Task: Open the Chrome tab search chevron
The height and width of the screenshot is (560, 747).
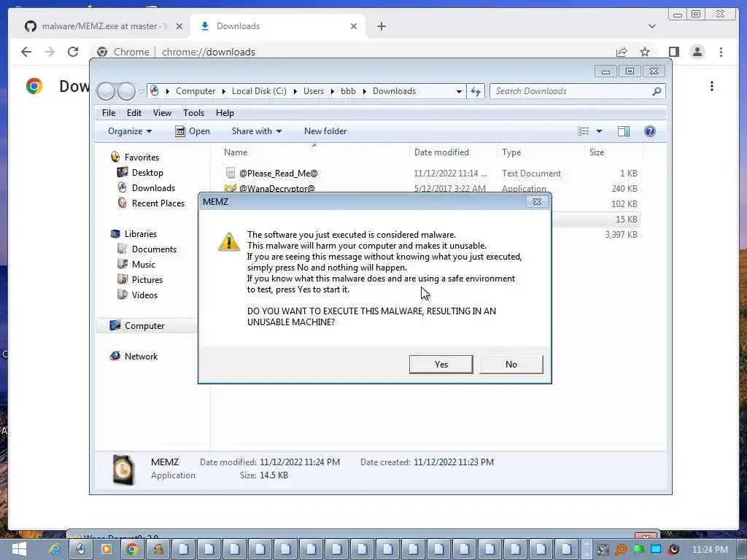Action: tap(651, 26)
